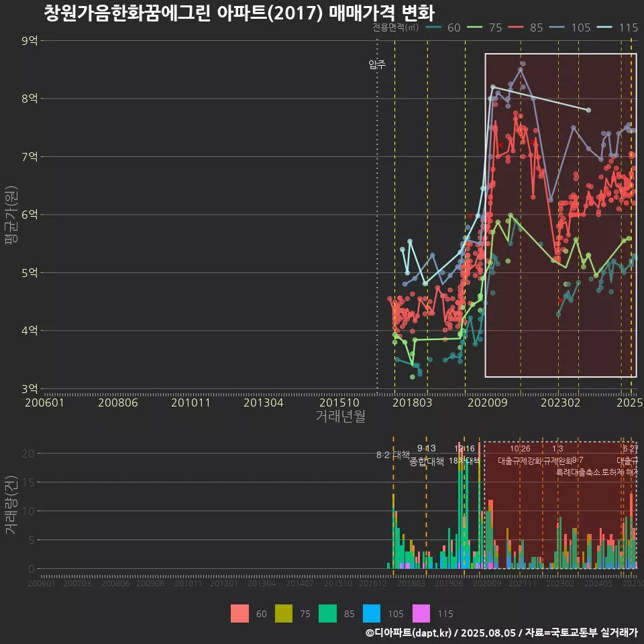Click the 8억 label on price axis
Viewport: 644px width, 644px height.
(30, 99)
